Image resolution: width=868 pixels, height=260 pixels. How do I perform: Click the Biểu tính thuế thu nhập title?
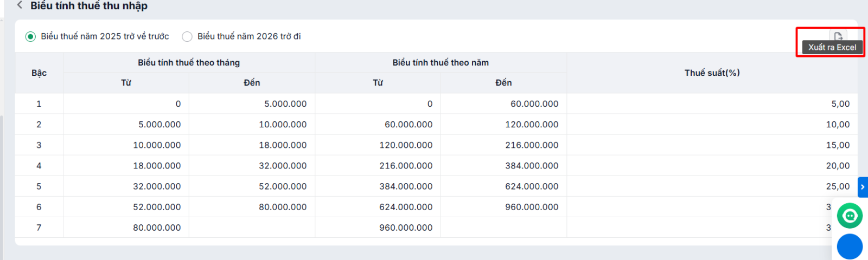(x=89, y=5)
